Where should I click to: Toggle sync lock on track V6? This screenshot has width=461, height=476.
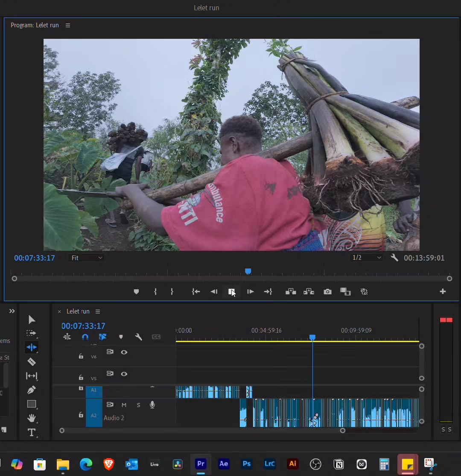110,352
